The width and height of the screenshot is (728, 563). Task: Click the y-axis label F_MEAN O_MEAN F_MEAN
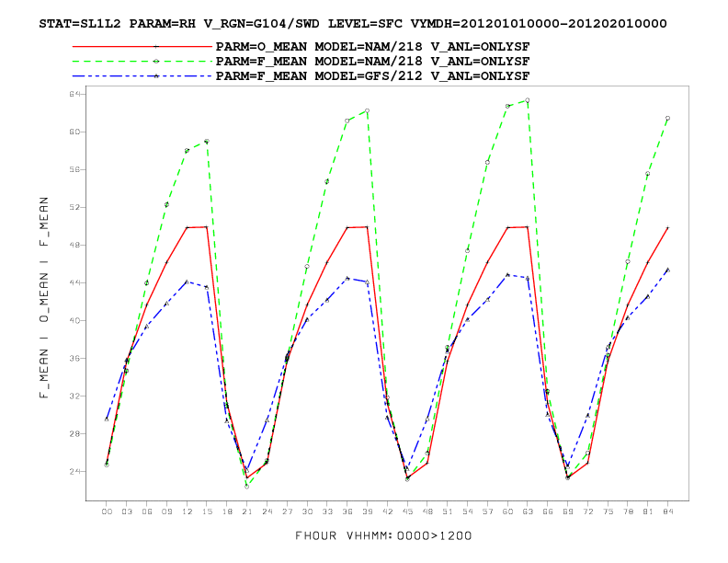click(x=44, y=297)
